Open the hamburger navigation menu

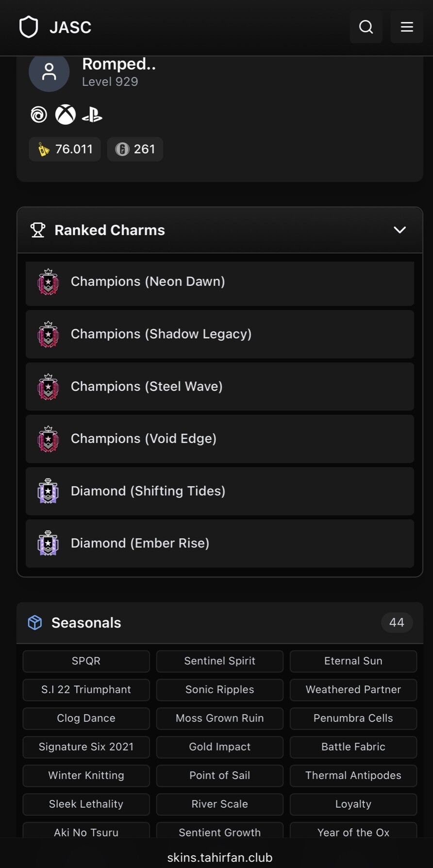[407, 27]
